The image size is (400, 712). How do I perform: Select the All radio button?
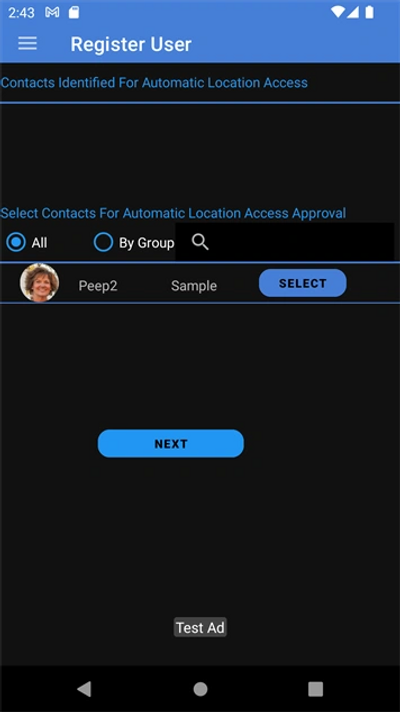pyautogui.click(x=16, y=242)
